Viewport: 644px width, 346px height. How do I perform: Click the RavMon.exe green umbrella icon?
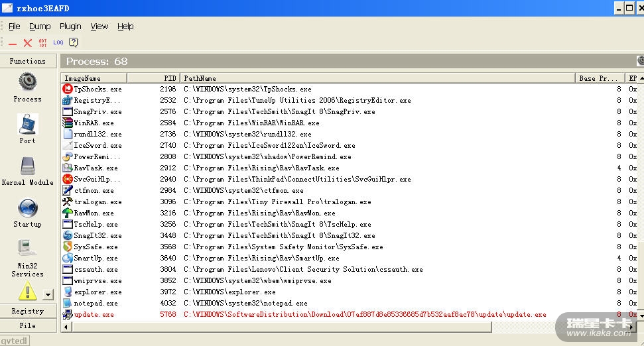68,213
